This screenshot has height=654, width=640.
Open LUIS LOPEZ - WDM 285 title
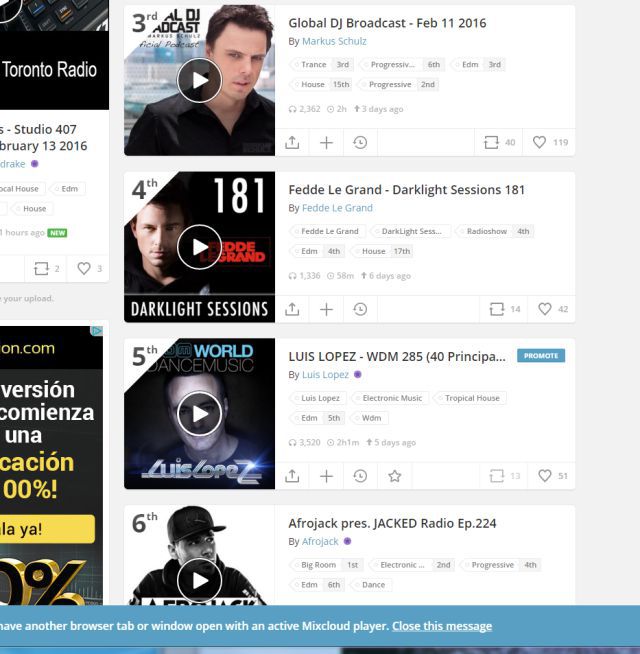[x=397, y=357]
